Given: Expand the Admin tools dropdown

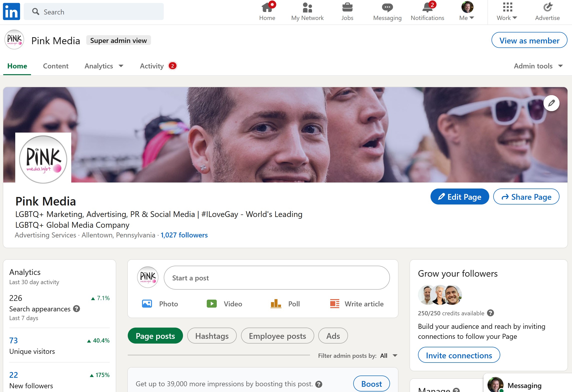Looking at the screenshot, I should point(538,66).
